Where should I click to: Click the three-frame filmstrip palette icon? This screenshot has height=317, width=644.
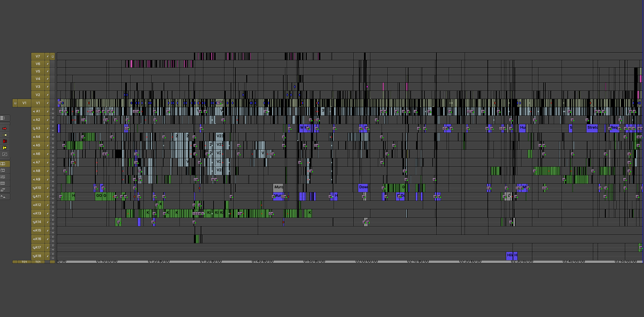[4, 183]
